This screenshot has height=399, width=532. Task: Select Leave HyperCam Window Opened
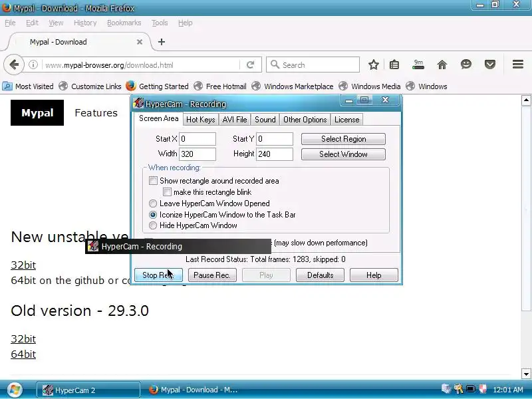153,203
